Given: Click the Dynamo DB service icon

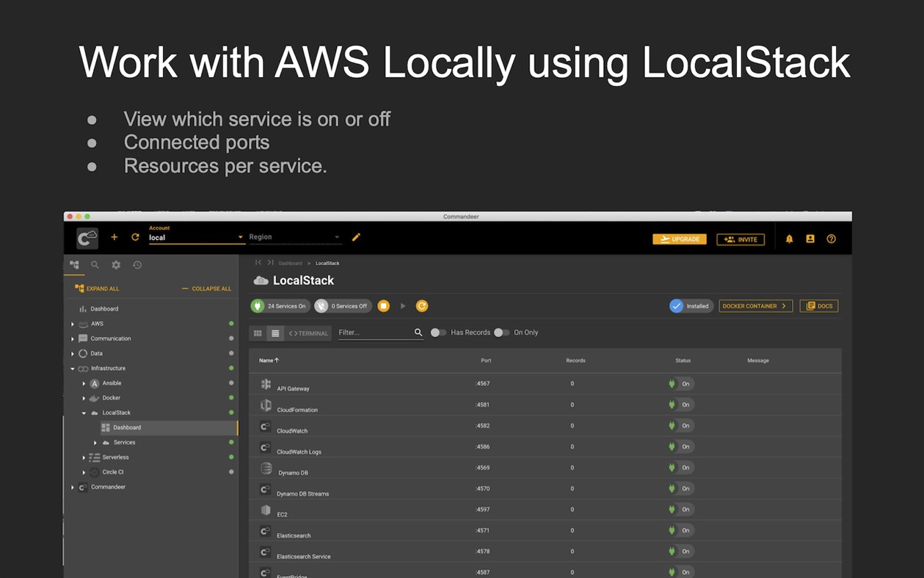Looking at the screenshot, I should [x=266, y=468].
